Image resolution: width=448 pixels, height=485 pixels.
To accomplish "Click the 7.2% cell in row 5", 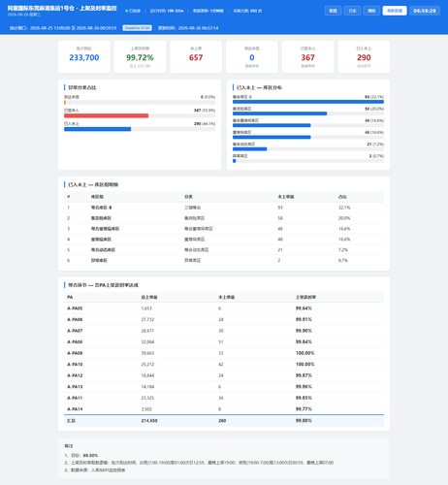I will [x=343, y=250].
